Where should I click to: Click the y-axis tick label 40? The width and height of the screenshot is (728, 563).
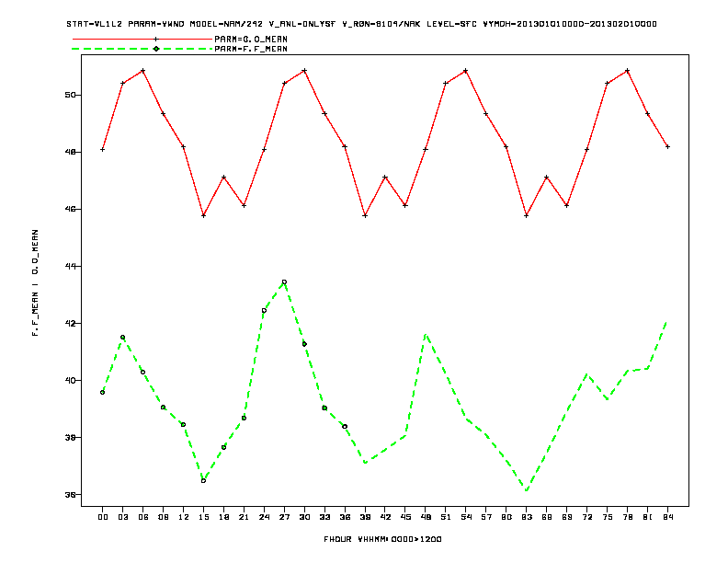[70, 381]
